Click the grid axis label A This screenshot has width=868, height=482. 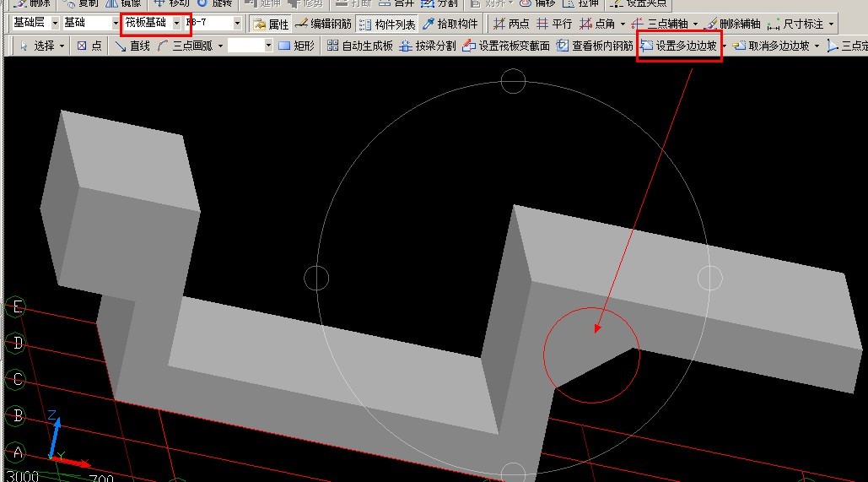(x=17, y=452)
